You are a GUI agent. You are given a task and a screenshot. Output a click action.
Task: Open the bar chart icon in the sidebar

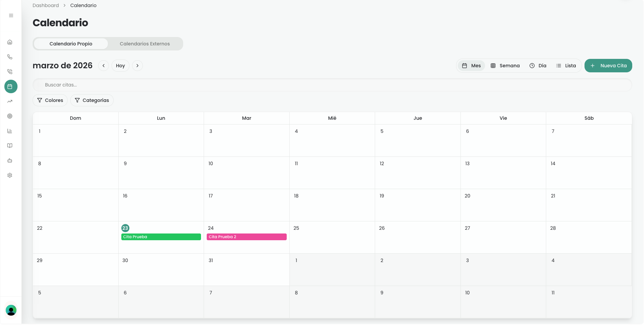10,131
